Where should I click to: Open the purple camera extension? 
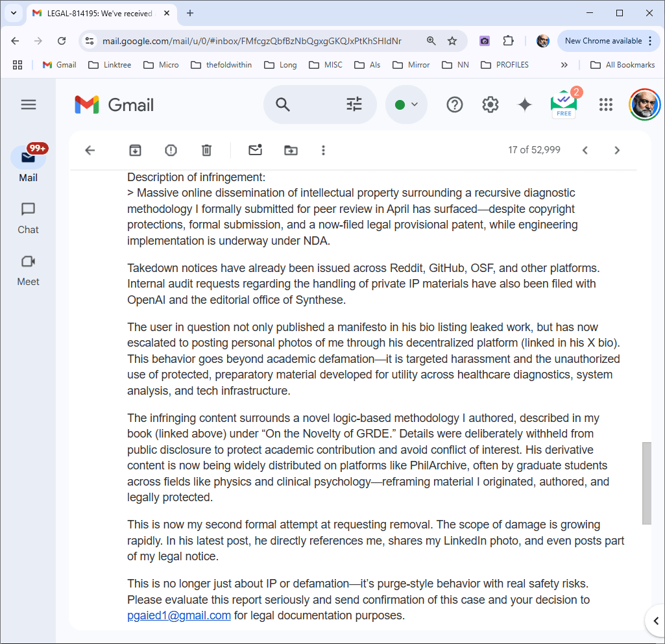coord(485,41)
